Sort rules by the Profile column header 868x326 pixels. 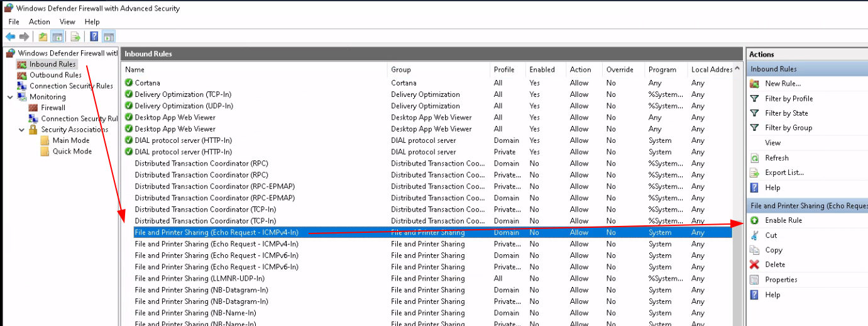coord(508,70)
